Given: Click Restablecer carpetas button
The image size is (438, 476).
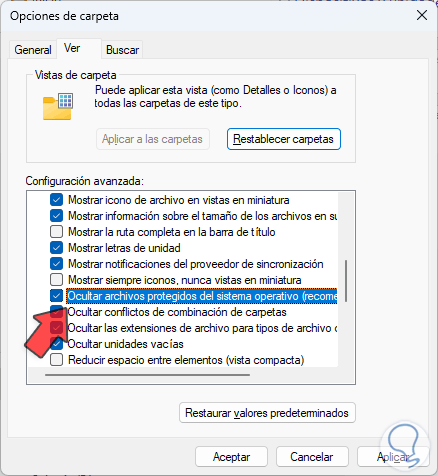Looking at the screenshot, I should pos(284,139).
